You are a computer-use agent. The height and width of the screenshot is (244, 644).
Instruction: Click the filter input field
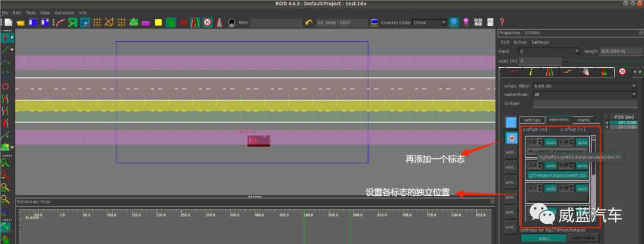[x=276, y=23]
